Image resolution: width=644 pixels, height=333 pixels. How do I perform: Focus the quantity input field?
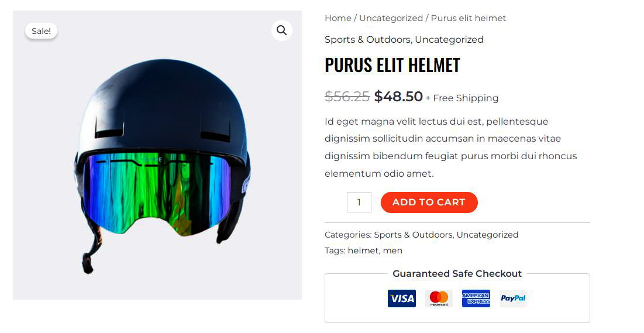[359, 202]
